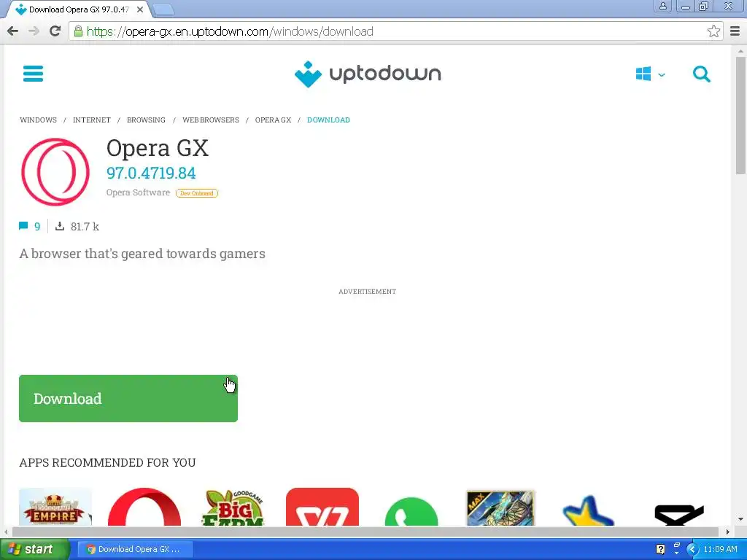Click the Uptodown logo
The height and width of the screenshot is (560, 747).
tap(368, 74)
